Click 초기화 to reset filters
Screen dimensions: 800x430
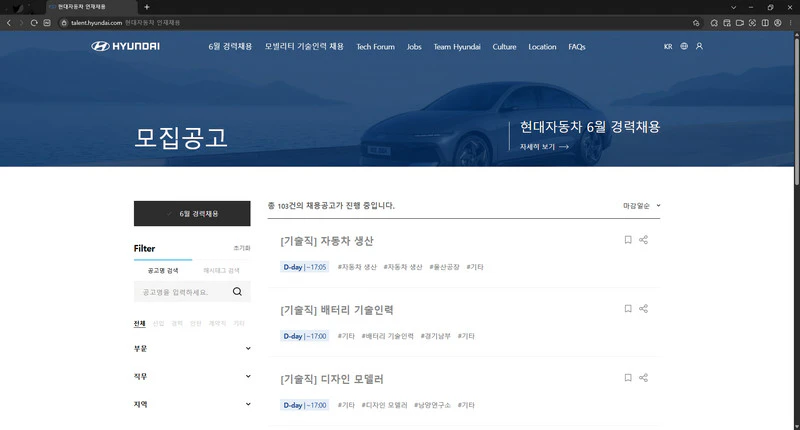pyautogui.click(x=242, y=248)
